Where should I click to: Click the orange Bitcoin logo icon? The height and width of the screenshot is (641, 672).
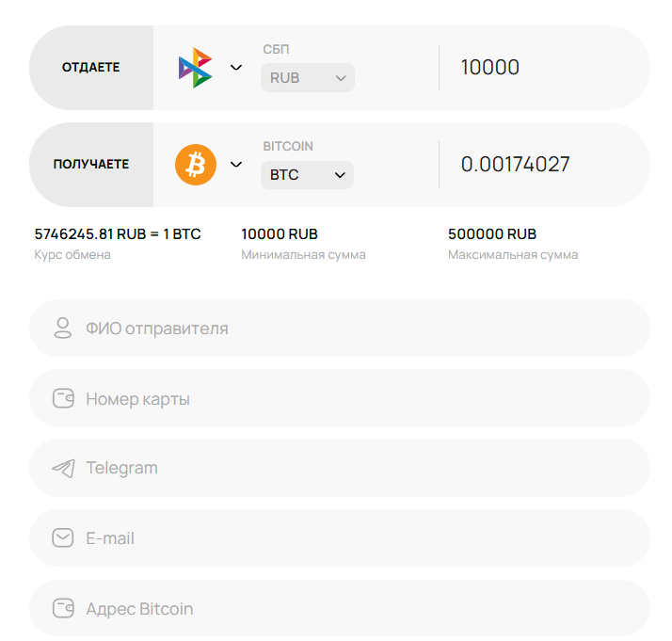pos(196,165)
